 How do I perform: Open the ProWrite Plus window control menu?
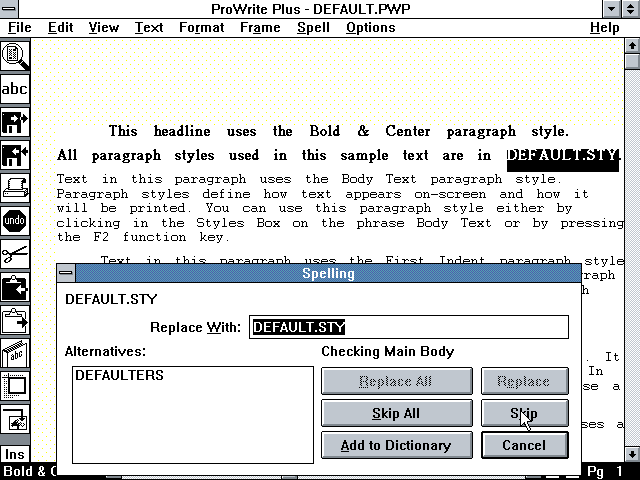point(8,9)
